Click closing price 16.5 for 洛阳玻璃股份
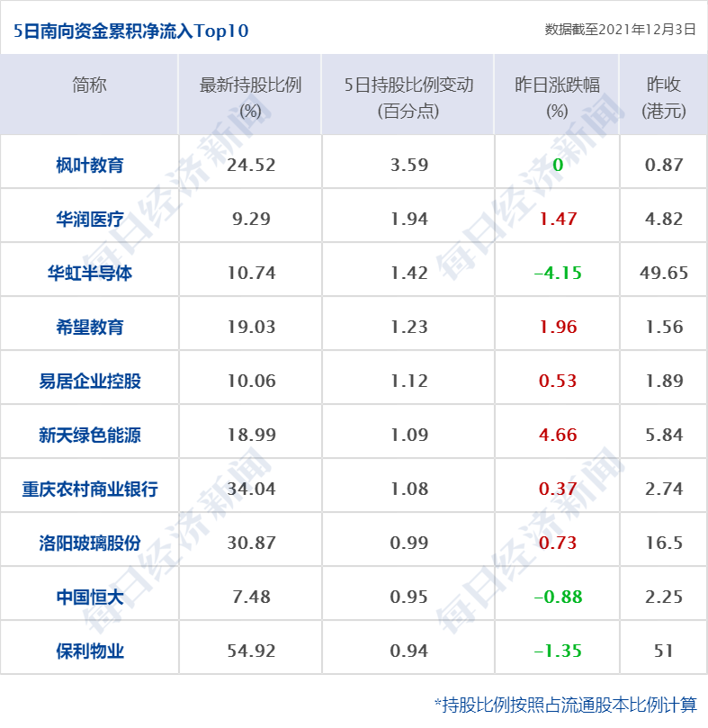708x728 pixels. (664, 543)
